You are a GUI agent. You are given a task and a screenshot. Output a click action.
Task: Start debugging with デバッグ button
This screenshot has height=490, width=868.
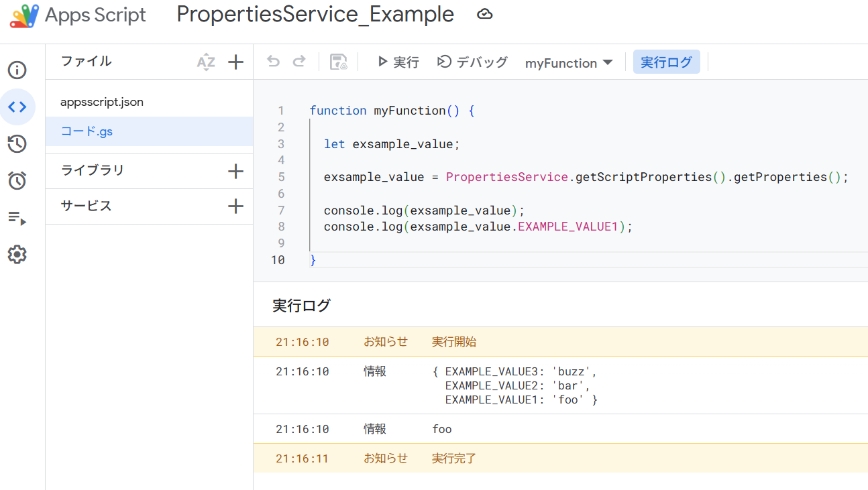click(x=473, y=62)
